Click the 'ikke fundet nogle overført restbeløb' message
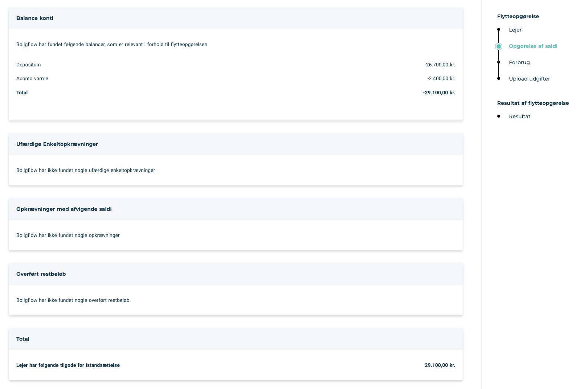Viewport: 588px width, 389px height. point(73,300)
